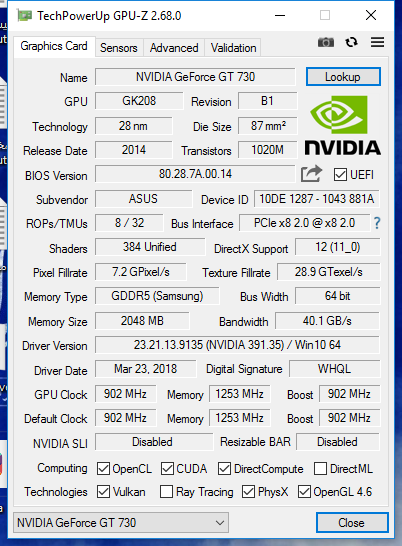The image size is (402, 546).
Task: Click the Bandwidth field 40.1 GB/s
Action: (x=327, y=321)
